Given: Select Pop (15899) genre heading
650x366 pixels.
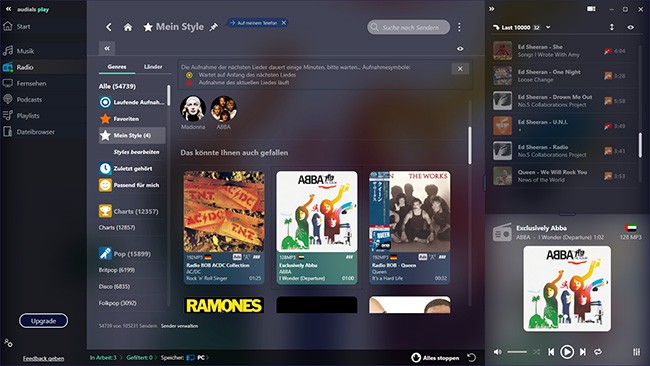Looking at the screenshot, I should click(x=124, y=254).
